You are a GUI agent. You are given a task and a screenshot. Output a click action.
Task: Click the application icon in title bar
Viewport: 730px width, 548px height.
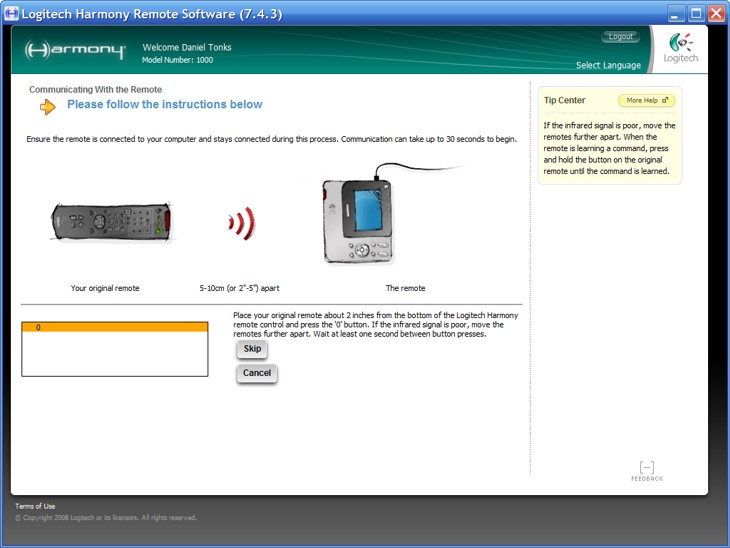coord(12,13)
